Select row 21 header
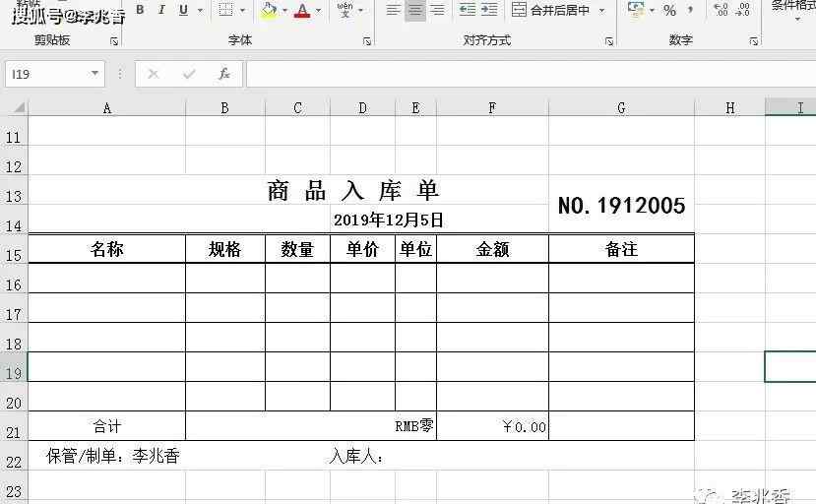 [x=14, y=426]
